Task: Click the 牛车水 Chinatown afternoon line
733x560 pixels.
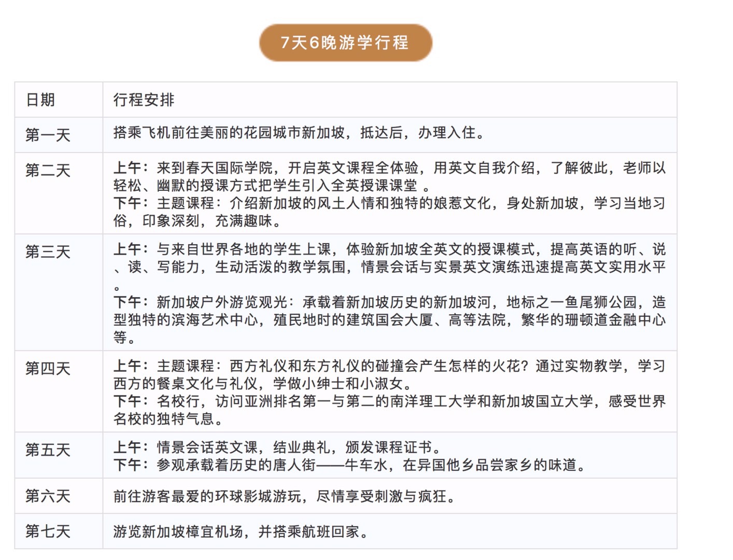Action: pyautogui.click(x=350, y=465)
